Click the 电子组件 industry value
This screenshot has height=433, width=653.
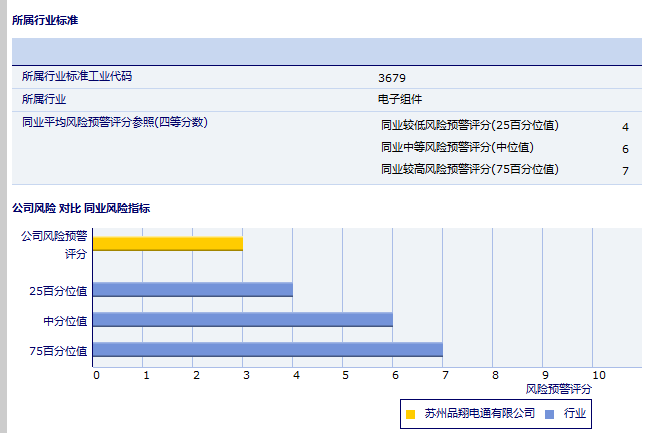(x=400, y=99)
